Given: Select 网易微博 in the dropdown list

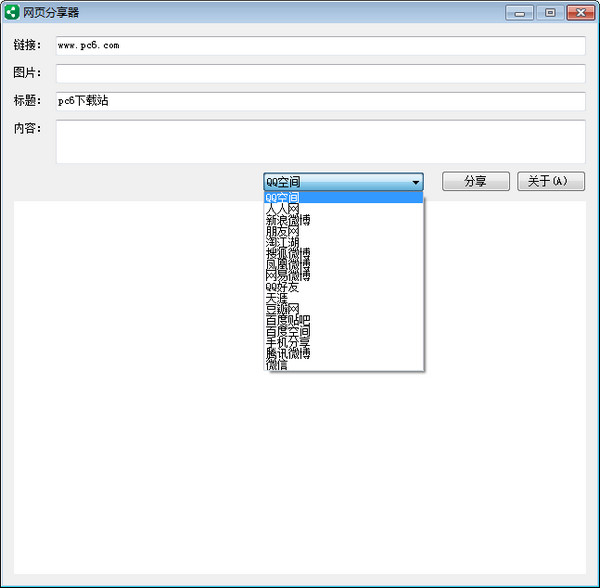Looking at the screenshot, I should [x=344, y=275].
